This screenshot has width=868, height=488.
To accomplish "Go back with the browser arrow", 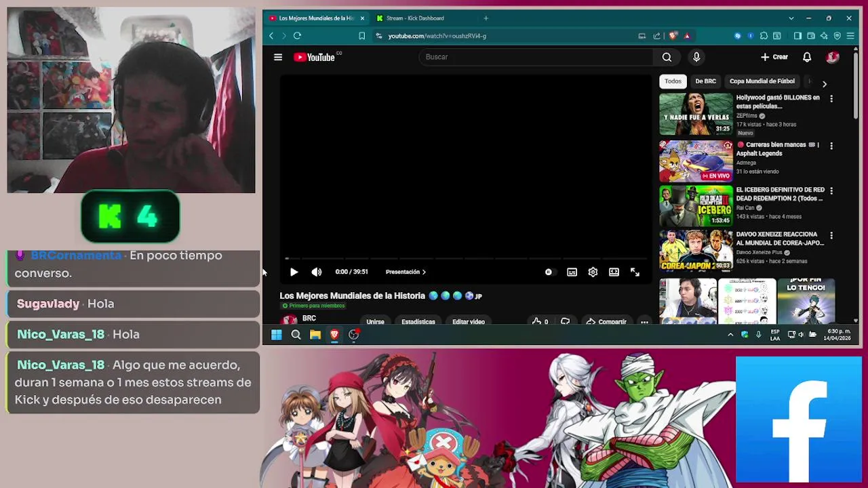I will click(x=271, y=36).
